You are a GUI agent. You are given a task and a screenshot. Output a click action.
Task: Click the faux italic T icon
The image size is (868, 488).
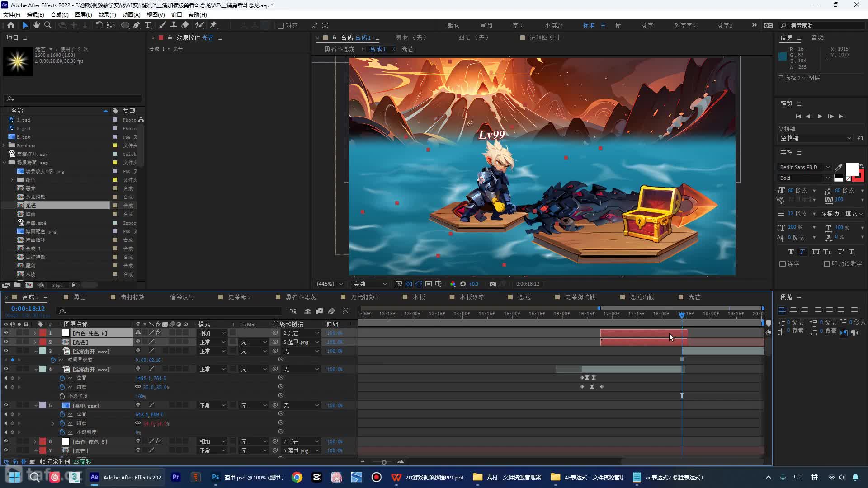pyautogui.click(x=802, y=252)
